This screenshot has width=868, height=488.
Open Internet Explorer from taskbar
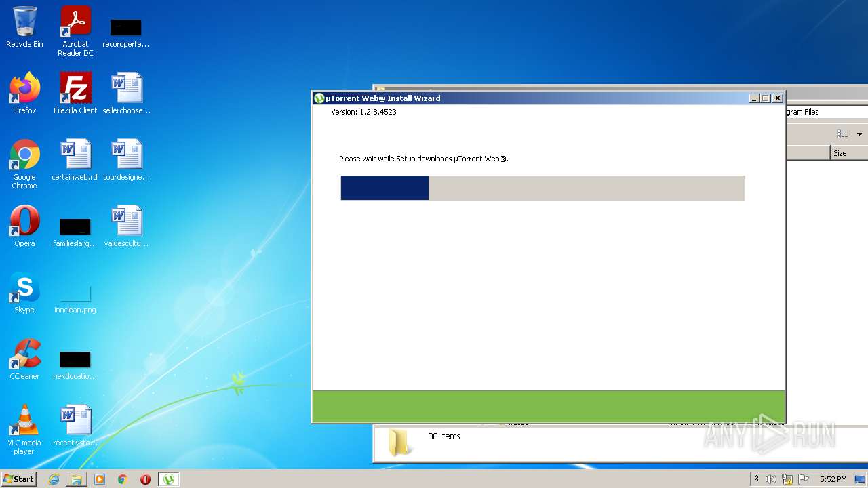54,479
